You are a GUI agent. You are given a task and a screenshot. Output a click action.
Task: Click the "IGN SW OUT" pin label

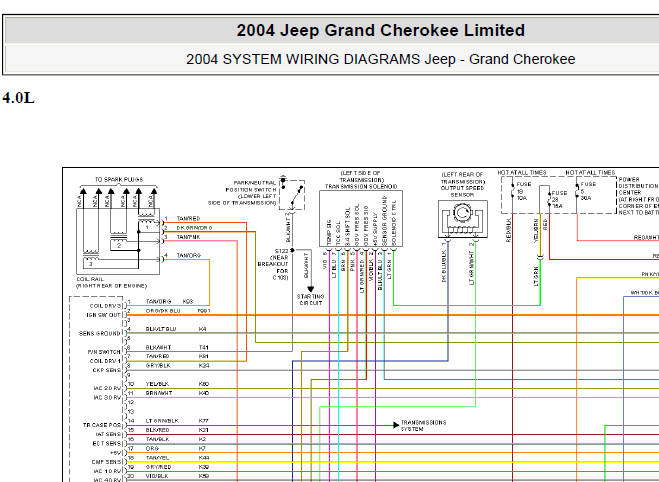click(104, 315)
